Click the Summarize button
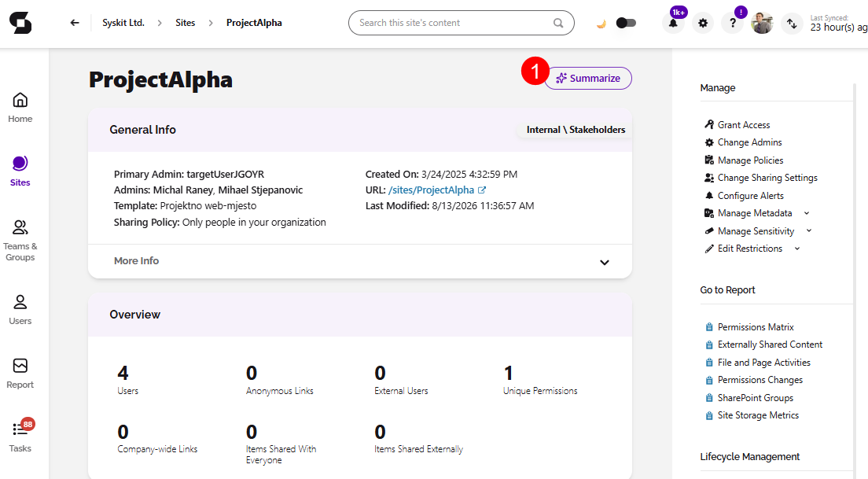868x479 pixels. (588, 78)
